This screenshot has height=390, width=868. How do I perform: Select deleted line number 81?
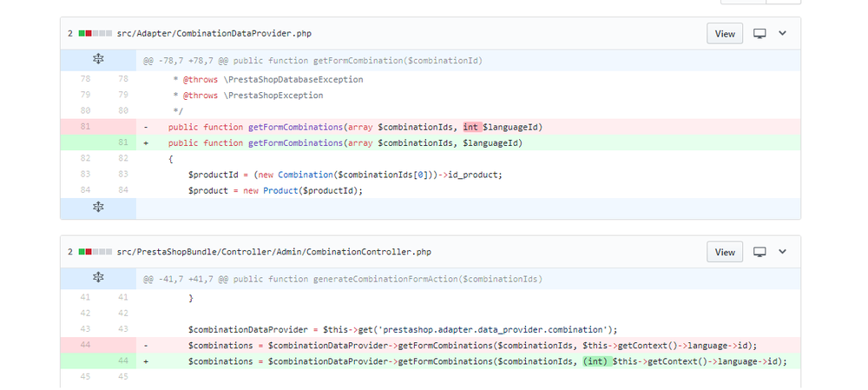85,127
